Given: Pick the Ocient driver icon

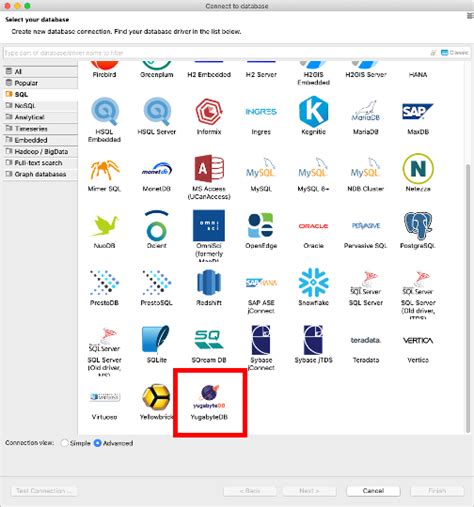Looking at the screenshot, I should click(156, 225).
